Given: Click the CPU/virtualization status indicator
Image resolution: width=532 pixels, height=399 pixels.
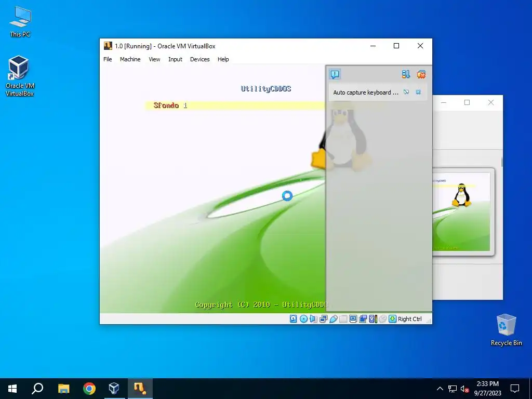Looking at the screenshot, I should point(373,319).
